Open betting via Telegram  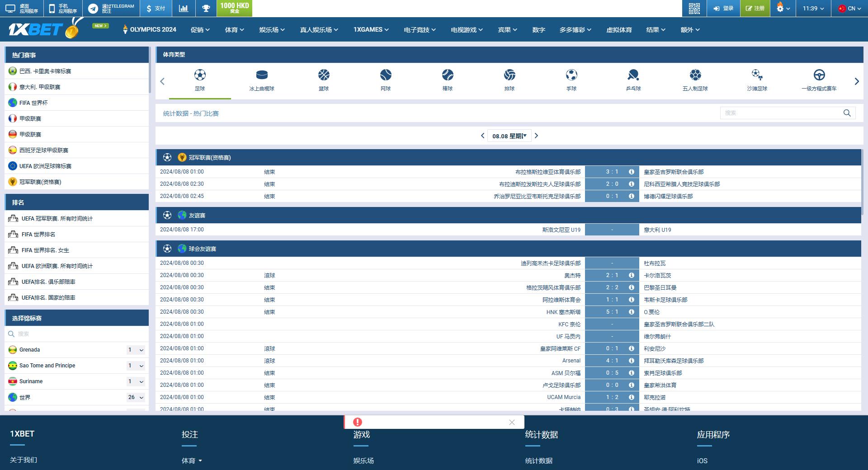111,8
